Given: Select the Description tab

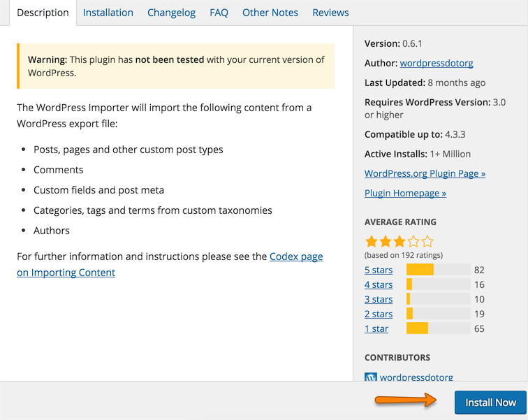Looking at the screenshot, I should pos(43,13).
